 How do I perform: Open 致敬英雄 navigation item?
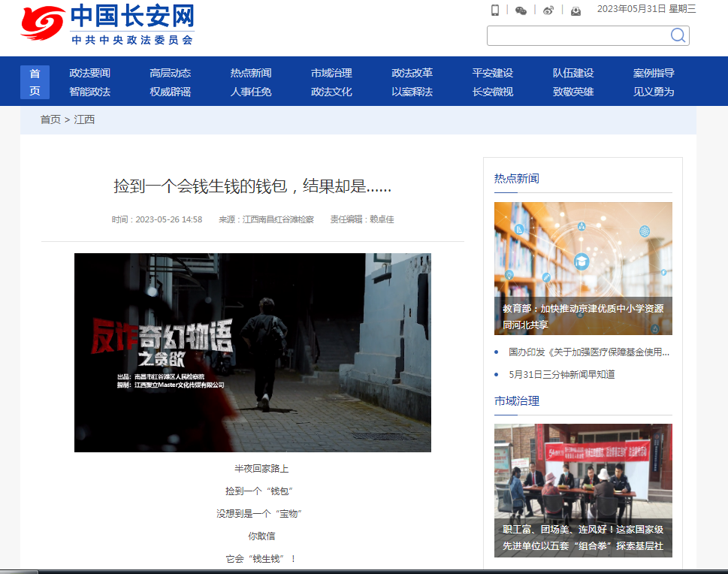(x=573, y=92)
